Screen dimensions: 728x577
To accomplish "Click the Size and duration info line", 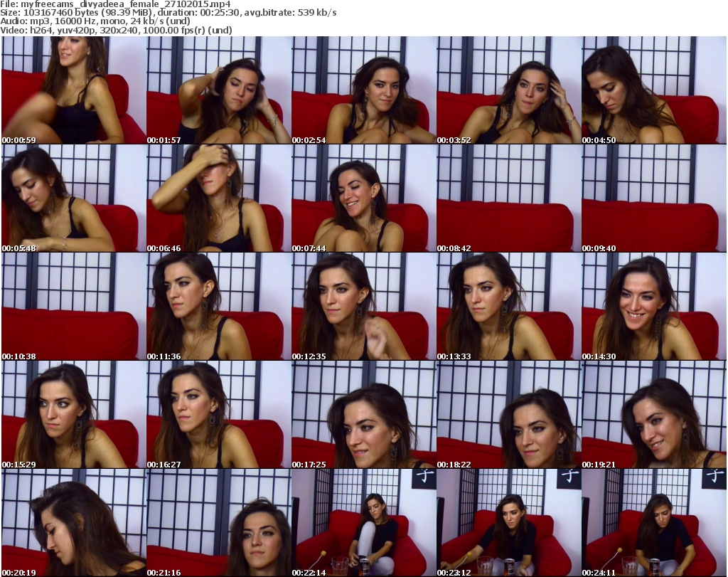I will tap(168, 13).
